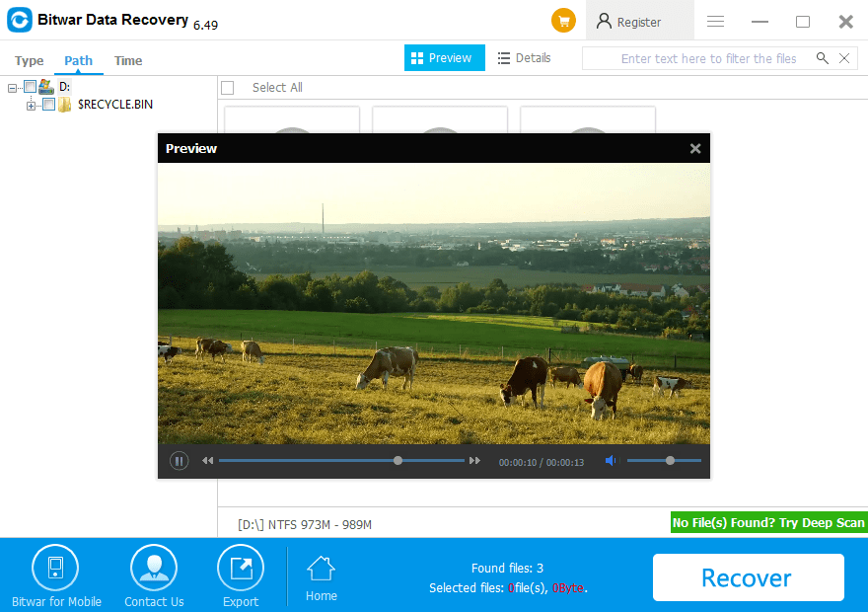Switch to the Type tab
Image resolution: width=868 pixels, height=612 pixels.
(29, 60)
